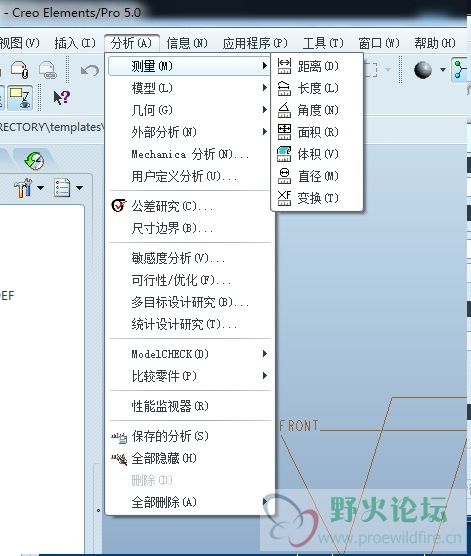This screenshot has width=471, height=556.
Task: Click the shaded sphere display icon
Action: point(423,70)
